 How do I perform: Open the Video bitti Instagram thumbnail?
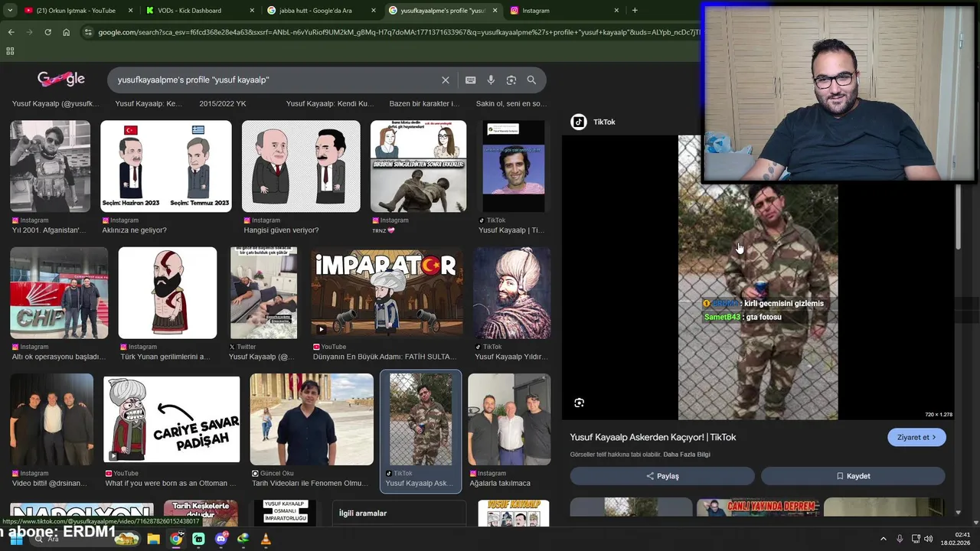pyautogui.click(x=52, y=419)
